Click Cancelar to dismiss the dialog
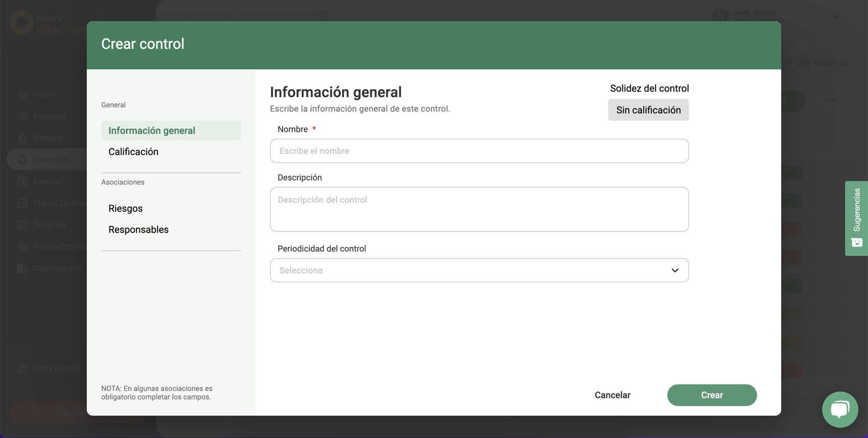 click(x=612, y=395)
